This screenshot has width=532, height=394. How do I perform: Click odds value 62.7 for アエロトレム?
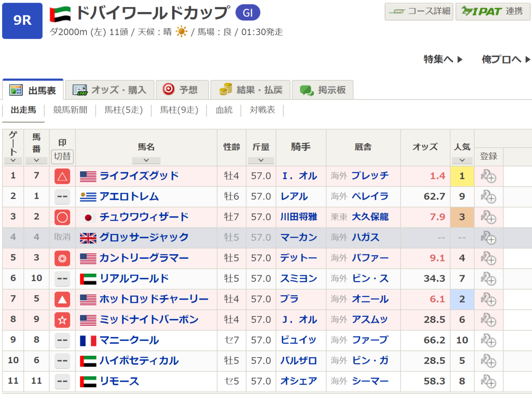point(434,196)
